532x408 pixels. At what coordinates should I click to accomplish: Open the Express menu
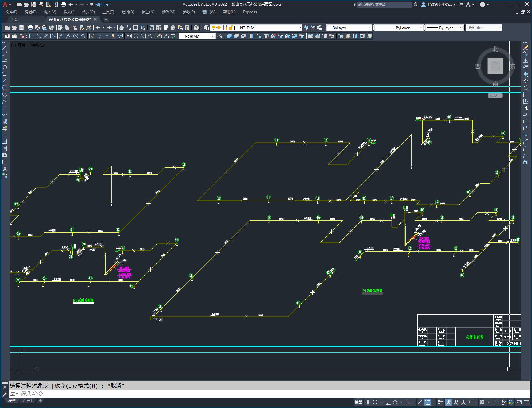coord(250,12)
